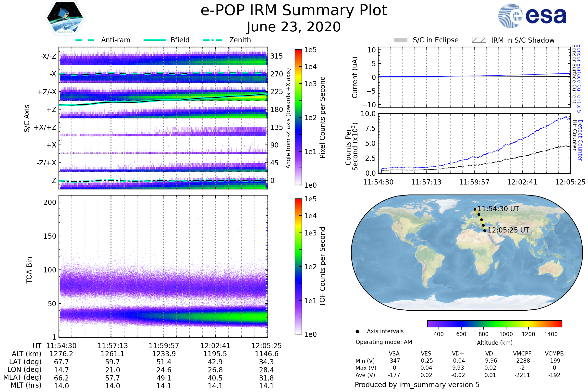Click the ESA logo in the corner
588x392 pixels.
click(532, 16)
